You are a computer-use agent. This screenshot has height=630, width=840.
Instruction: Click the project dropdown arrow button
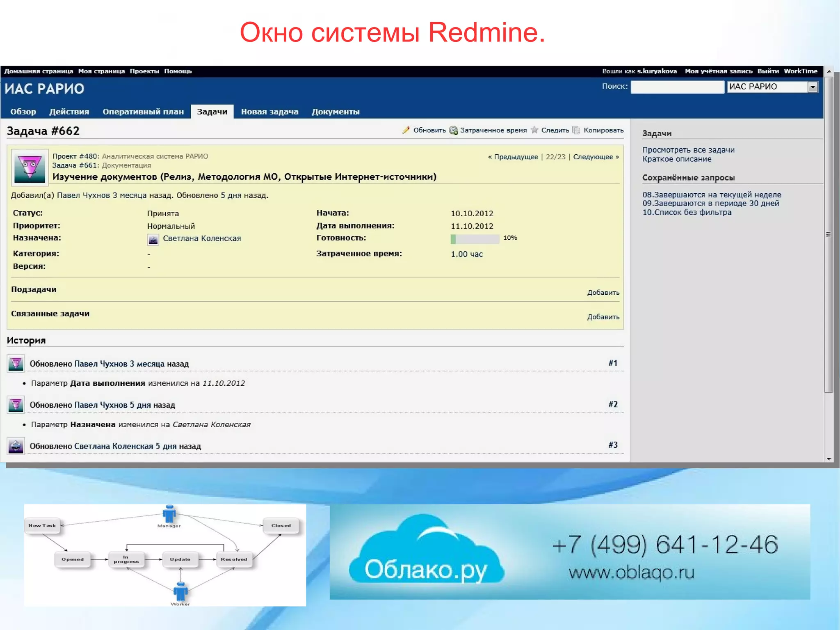[x=813, y=87]
